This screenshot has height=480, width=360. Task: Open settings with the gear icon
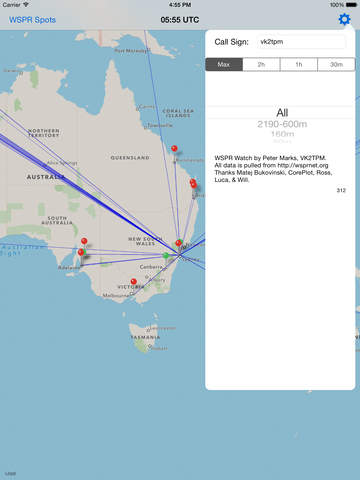(x=344, y=19)
